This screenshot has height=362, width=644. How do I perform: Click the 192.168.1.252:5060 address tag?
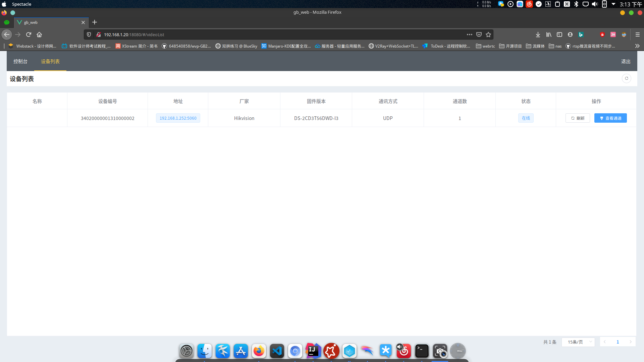(x=178, y=118)
